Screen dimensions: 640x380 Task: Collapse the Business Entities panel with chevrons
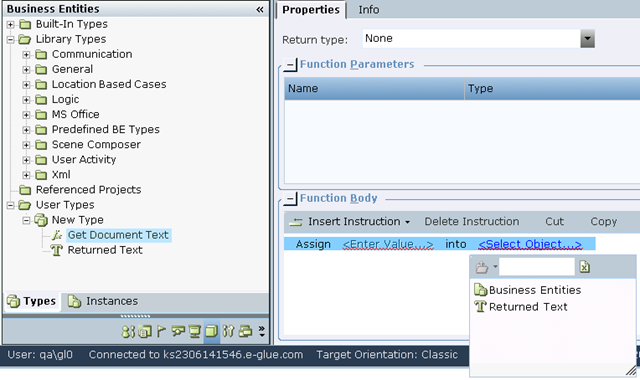point(260,9)
